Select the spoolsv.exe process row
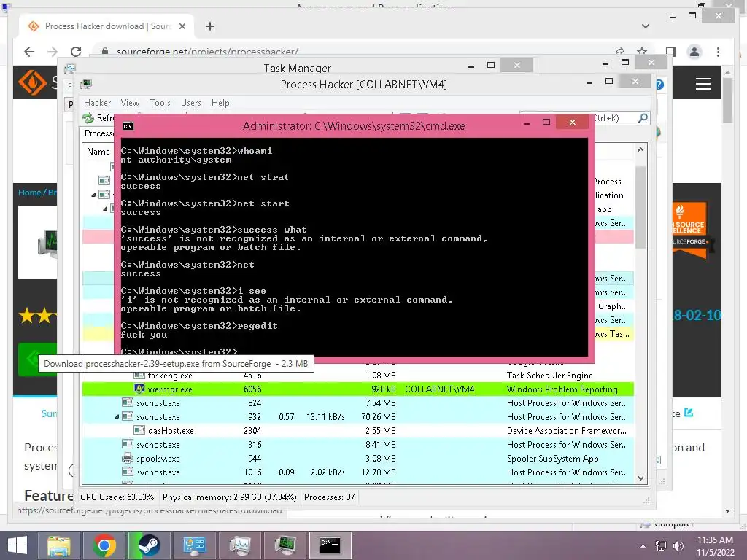The width and height of the screenshot is (747, 560). (x=357, y=459)
